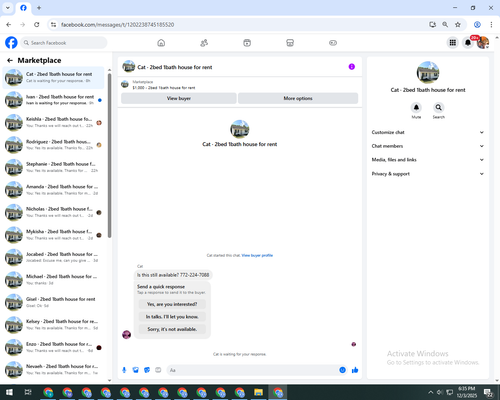The width and height of the screenshot is (500, 400).
Task: Open notifications bell in Facebook header
Action: [x=468, y=43]
